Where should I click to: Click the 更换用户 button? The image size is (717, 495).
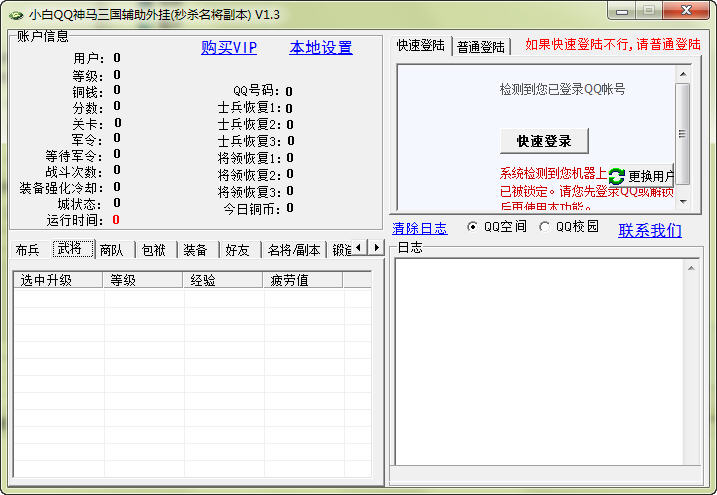pos(641,176)
